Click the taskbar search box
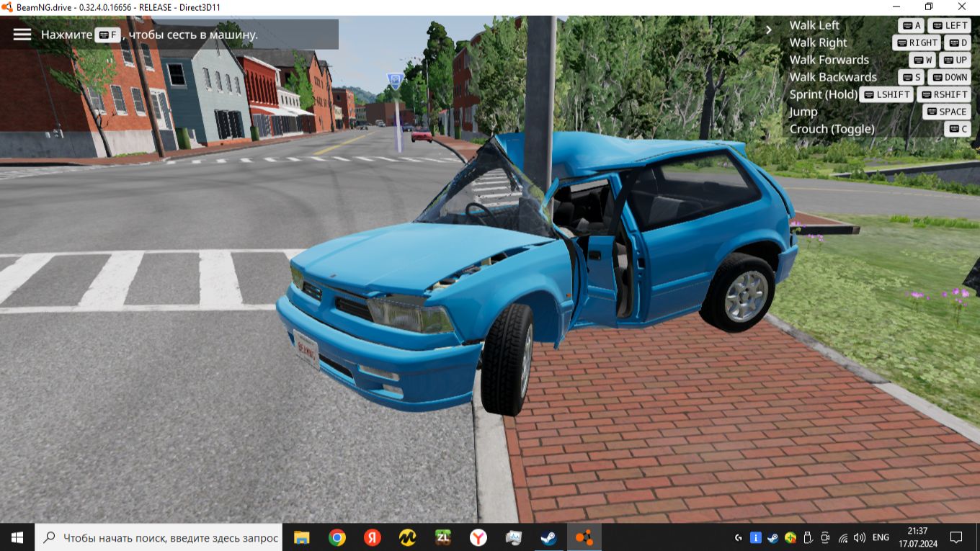 tap(159, 537)
